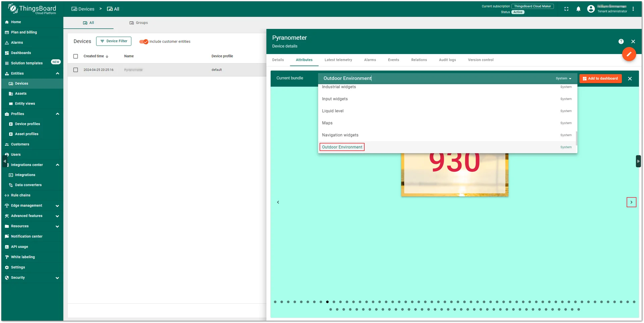Select Outdoor Environment bundle option
Viewport: 644px width, 323px height.
pos(447,147)
